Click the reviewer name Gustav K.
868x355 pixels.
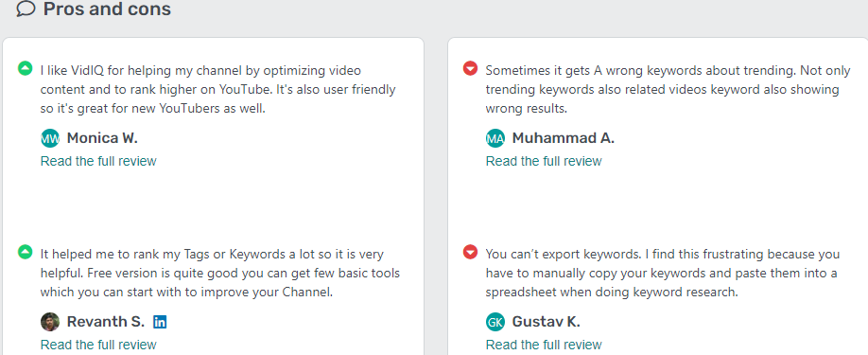546,322
